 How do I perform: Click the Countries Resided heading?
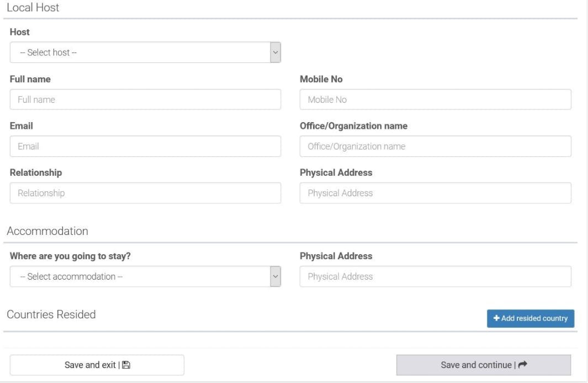51,314
